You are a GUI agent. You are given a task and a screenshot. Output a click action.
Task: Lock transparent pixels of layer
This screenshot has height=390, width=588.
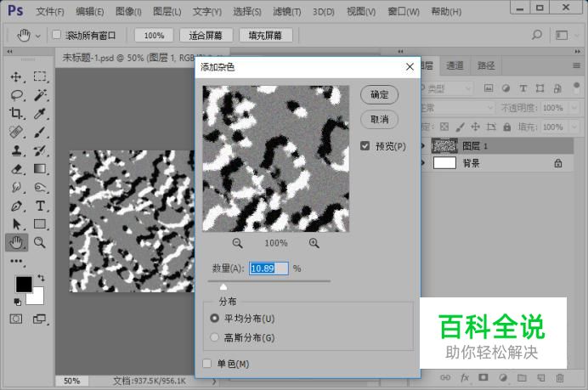pos(444,127)
